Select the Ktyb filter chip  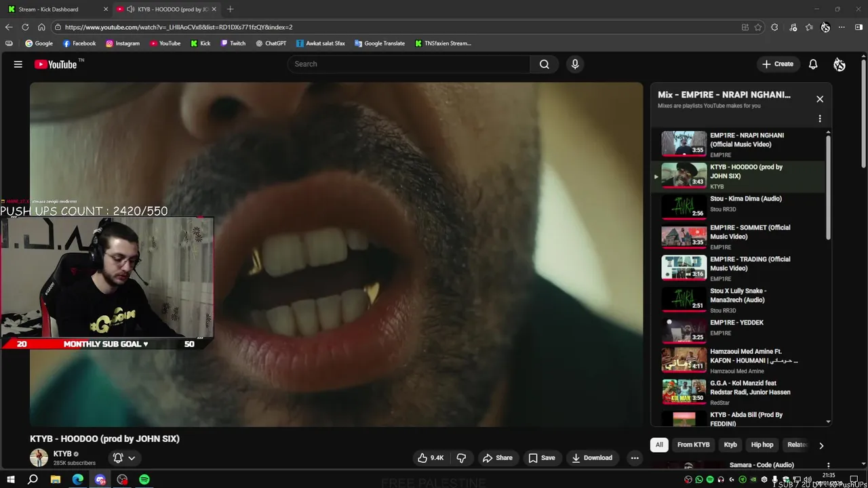(x=730, y=445)
